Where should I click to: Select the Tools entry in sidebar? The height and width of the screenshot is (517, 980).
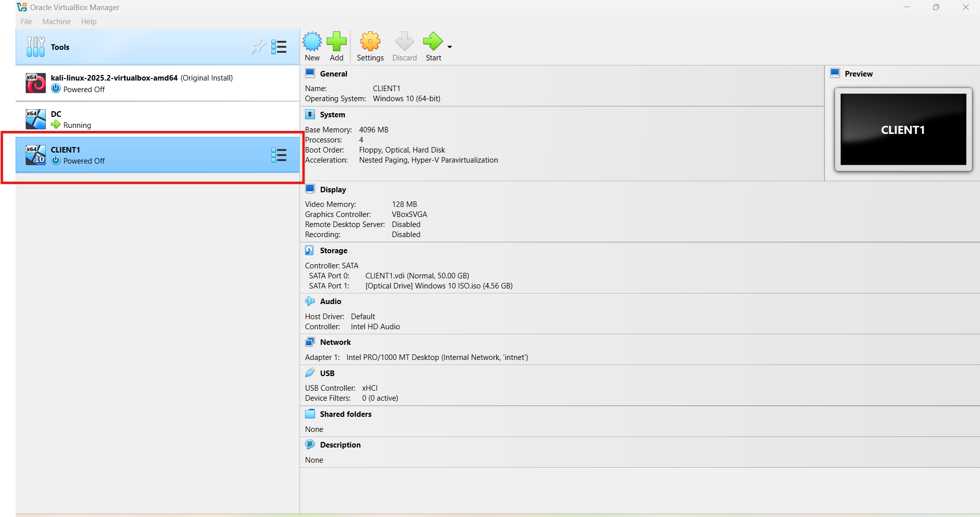pyautogui.click(x=158, y=47)
